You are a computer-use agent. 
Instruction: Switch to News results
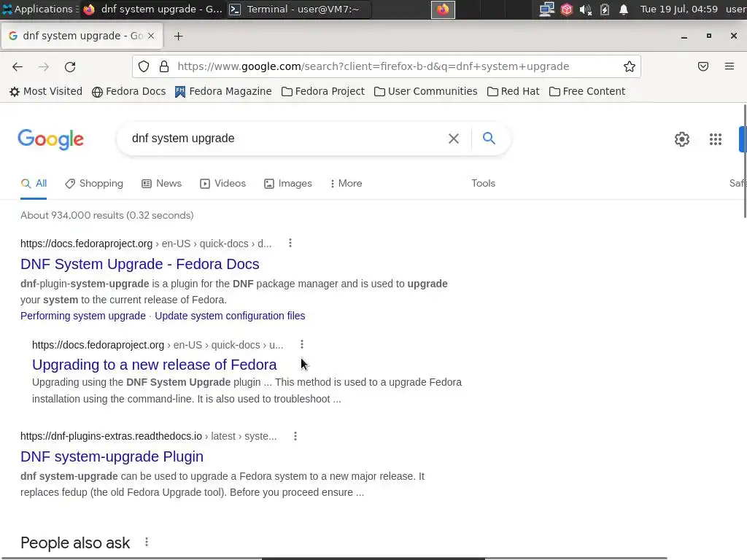161,183
